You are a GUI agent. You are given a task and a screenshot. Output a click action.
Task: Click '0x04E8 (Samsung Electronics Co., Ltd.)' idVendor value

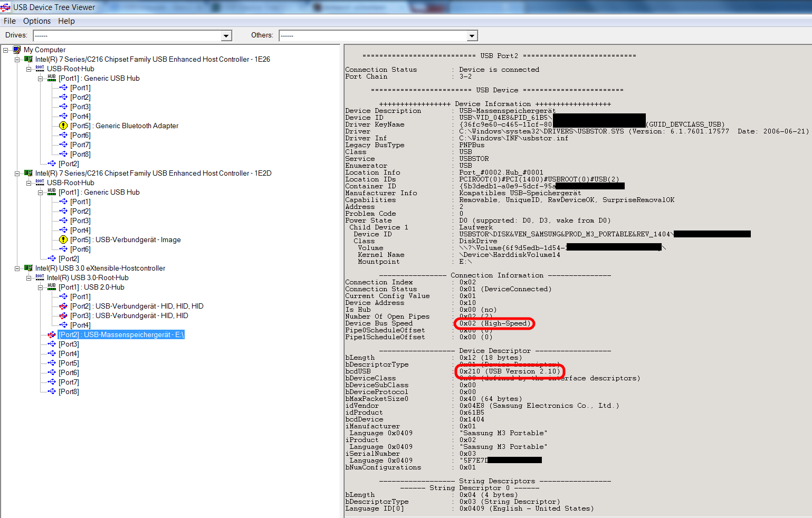[539, 406]
